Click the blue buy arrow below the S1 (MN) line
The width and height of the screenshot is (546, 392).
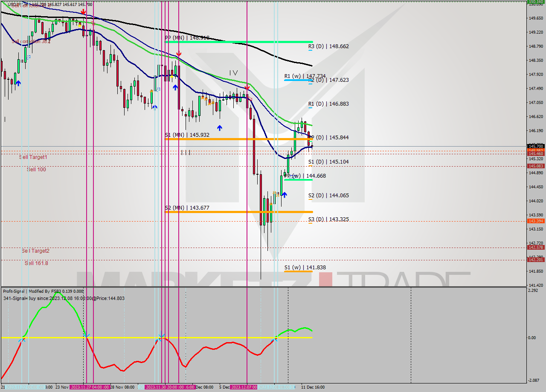(x=220, y=127)
